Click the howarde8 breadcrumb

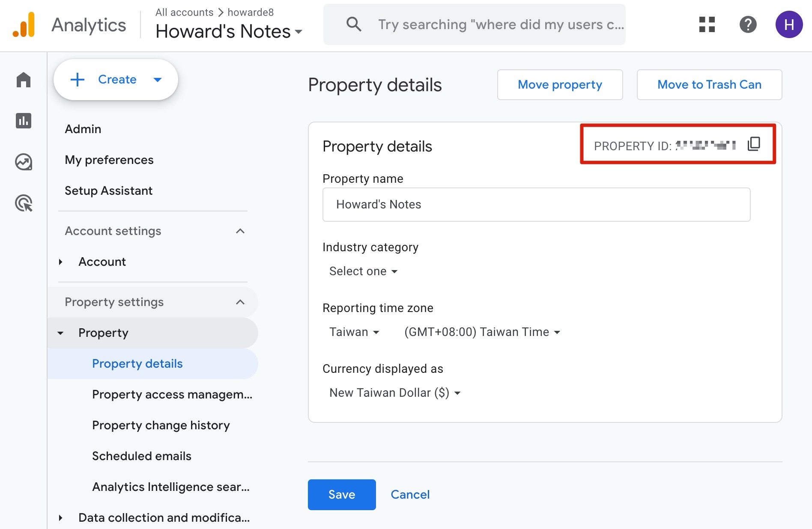[251, 12]
